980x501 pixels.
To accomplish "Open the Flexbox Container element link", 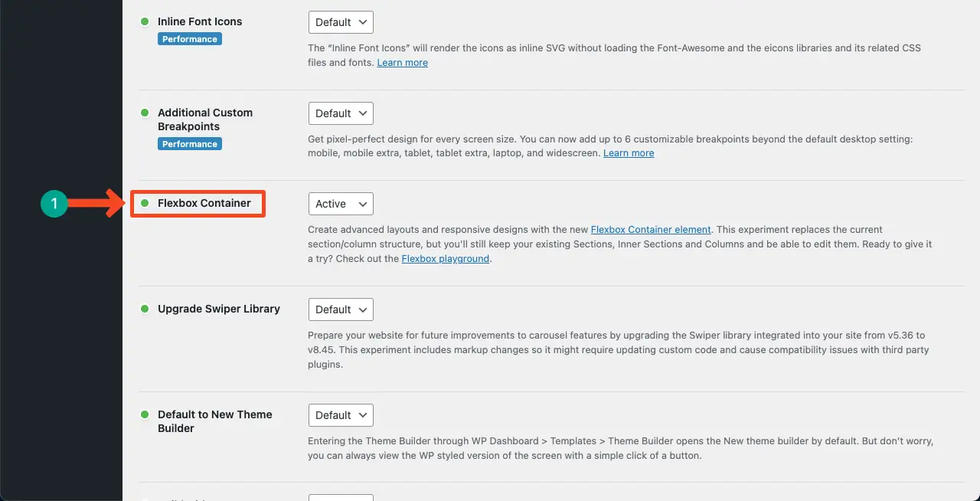I will [651, 230].
